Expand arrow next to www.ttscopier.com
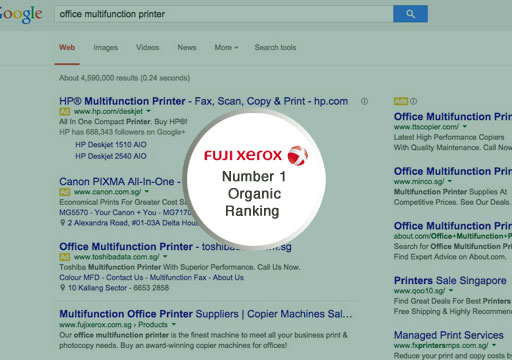Viewport: 512px width, 360px height. tap(465, 127)
